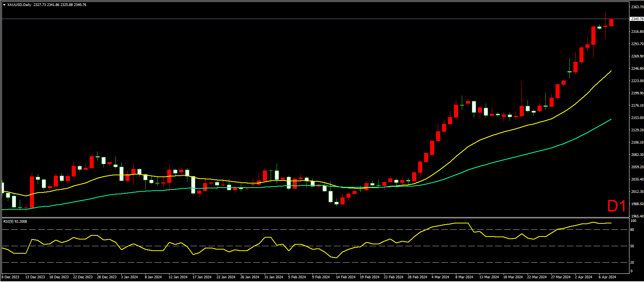This screenshot has width=644, height=282.
Task: Select the RSI(9) 92.2008 indicator label
Action: click(15, 221)
